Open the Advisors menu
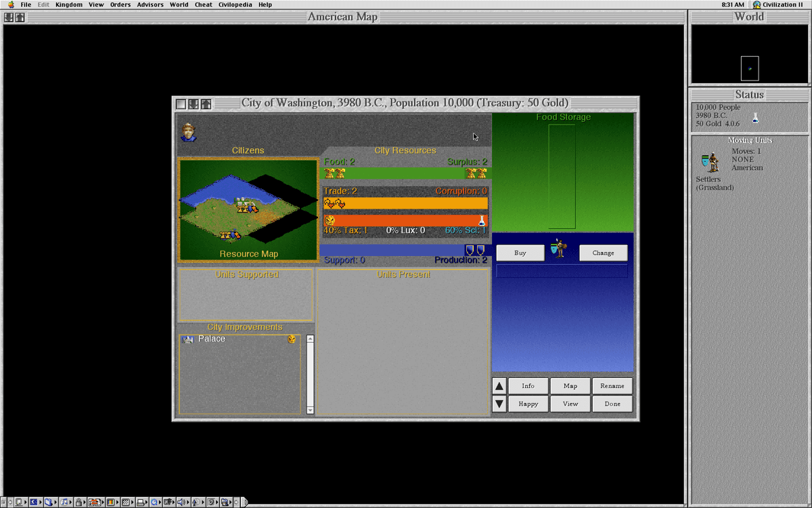Screen dimensions: 812x508 (150, 5)
